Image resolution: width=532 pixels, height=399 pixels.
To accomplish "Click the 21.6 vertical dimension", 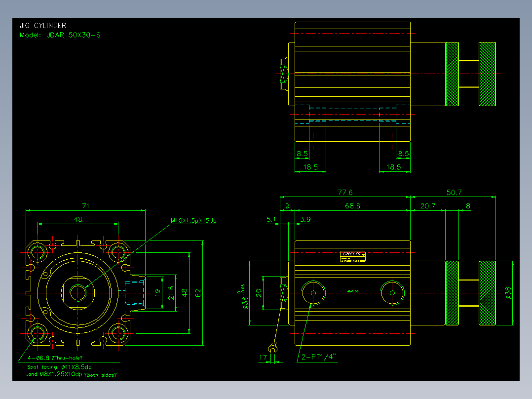I will (x=171, y=293).
